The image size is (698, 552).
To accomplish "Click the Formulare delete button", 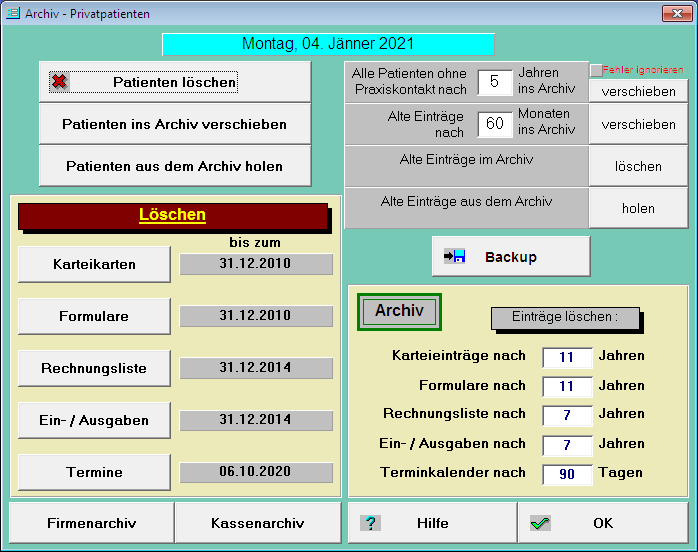I will (94, 317).
